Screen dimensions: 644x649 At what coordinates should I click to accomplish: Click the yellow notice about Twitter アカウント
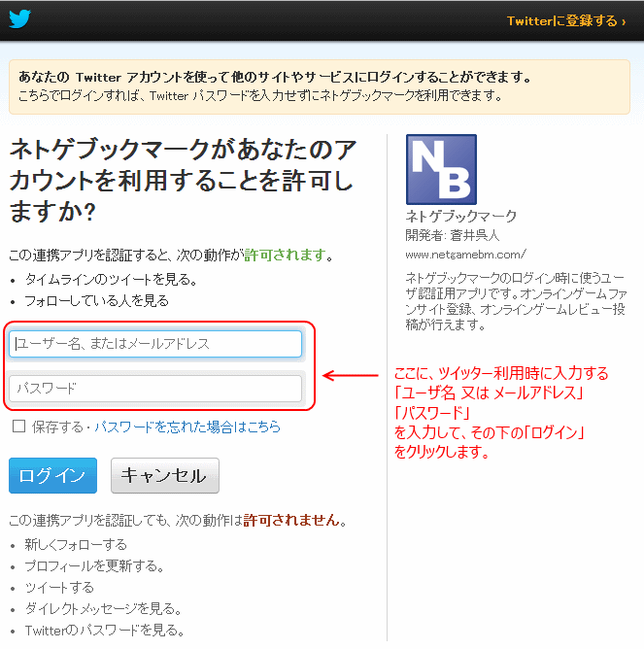tap(320, 86)
